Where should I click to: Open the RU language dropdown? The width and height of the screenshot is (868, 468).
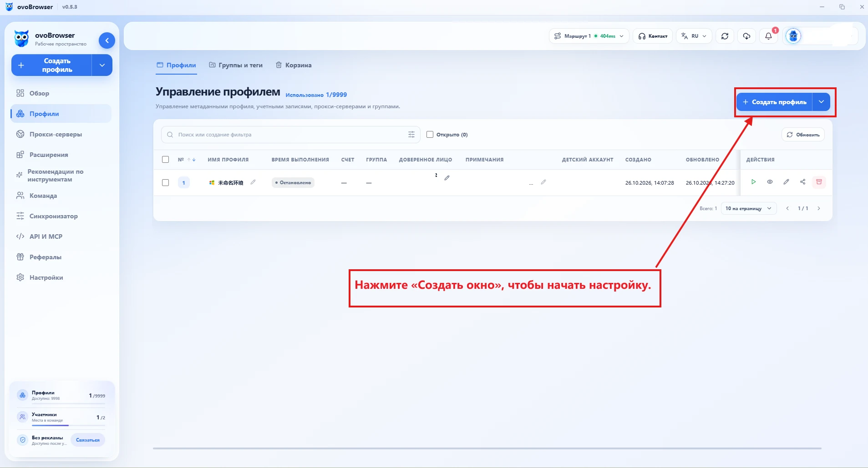(694, 36)
